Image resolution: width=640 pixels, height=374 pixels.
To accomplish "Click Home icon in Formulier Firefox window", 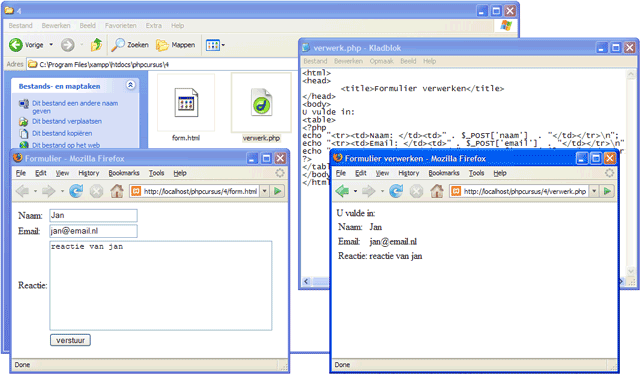I will (117, 191).
